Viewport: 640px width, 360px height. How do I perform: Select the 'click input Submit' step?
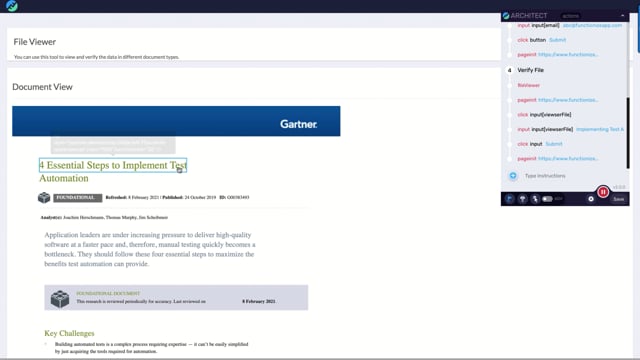[540, 144]
